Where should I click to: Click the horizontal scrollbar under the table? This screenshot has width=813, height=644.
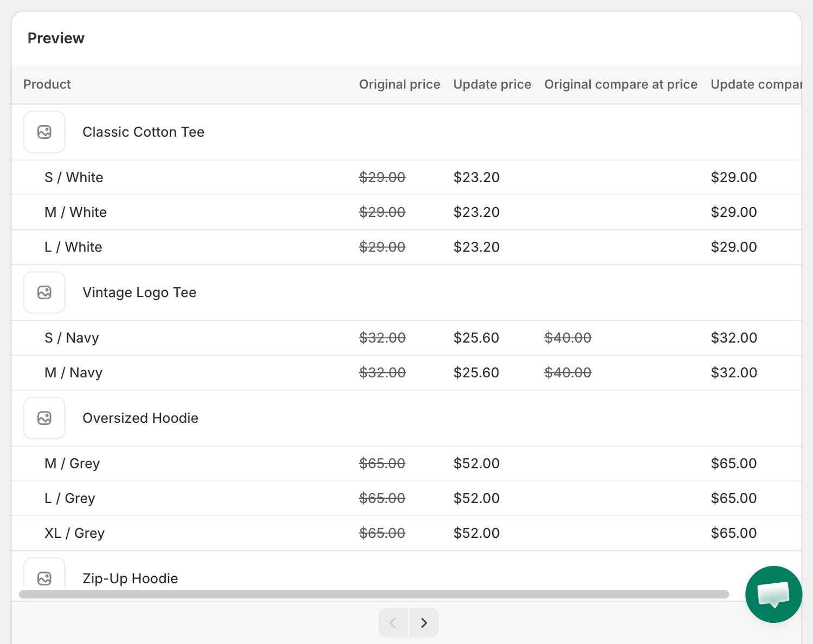(x=374, y=594)
